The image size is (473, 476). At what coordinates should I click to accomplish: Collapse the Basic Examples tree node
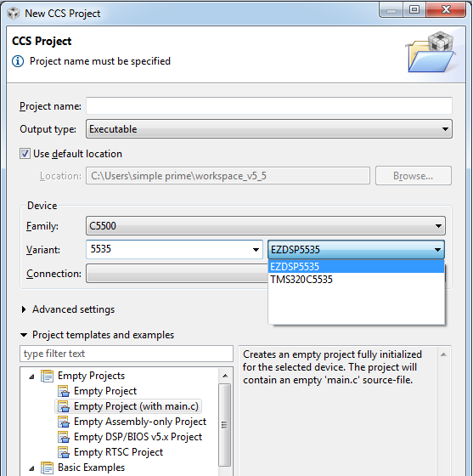pyautogui.click(x=31, y=468)
